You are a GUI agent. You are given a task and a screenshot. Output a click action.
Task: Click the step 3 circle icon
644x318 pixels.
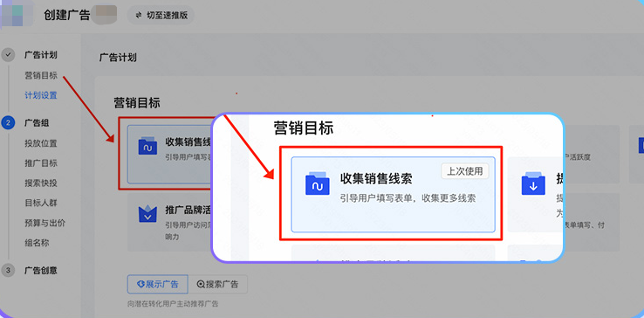pos(8,270)
